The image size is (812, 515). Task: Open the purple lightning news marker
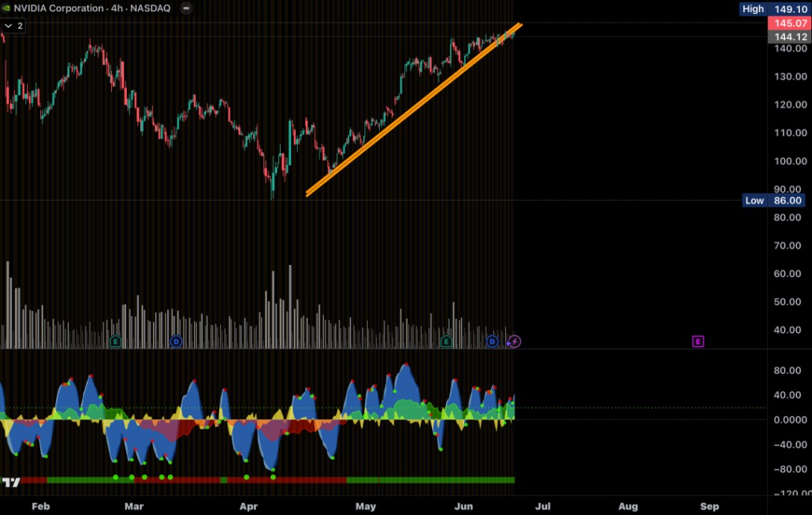[x=514, y=341]
